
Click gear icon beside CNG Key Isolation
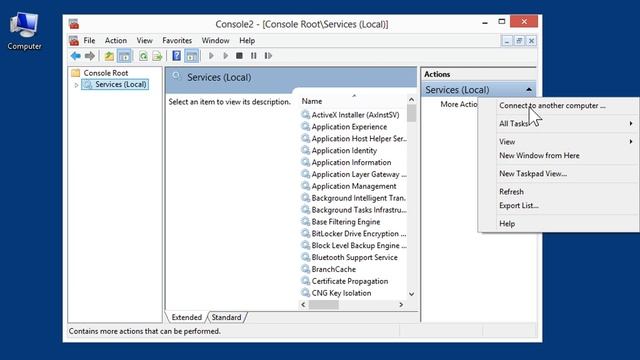pyautogui.click(x=305, y=293)
